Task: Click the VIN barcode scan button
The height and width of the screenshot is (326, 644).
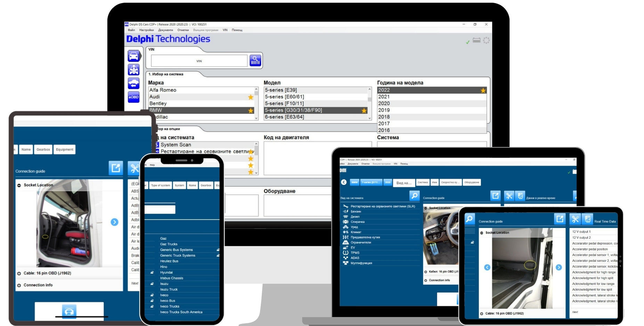Action: pyautogui.click(x=255, y=61)
